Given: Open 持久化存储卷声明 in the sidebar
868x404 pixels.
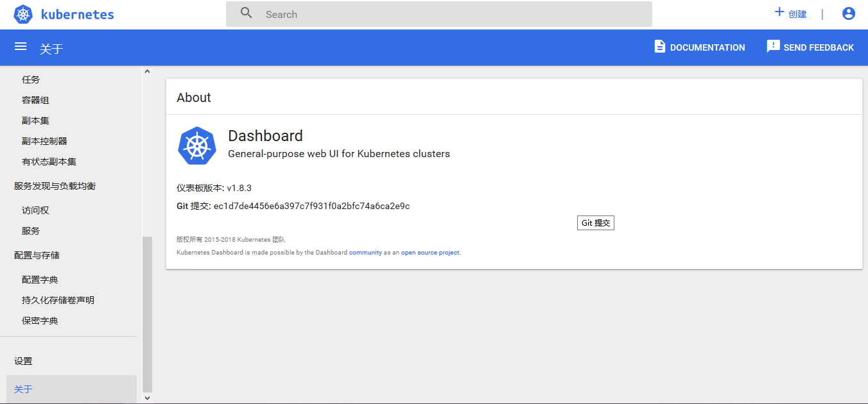Looking at the screenshot, I should [58, 300].
